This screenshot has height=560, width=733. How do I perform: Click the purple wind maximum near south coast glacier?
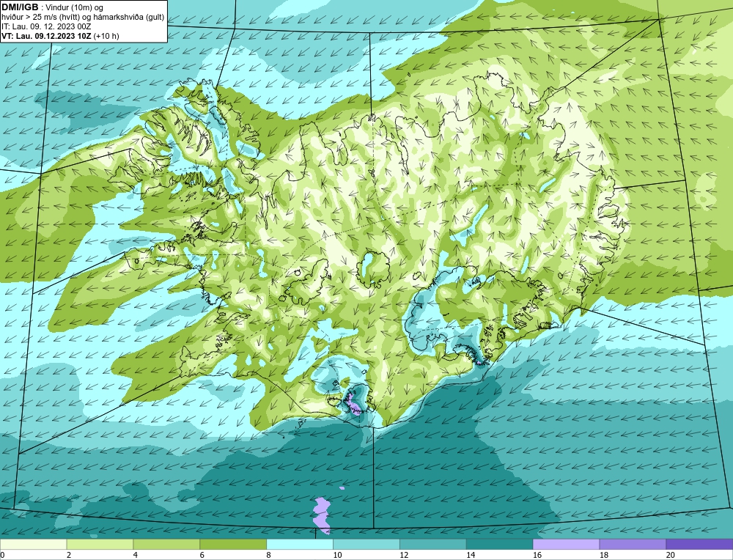[353, 404]
